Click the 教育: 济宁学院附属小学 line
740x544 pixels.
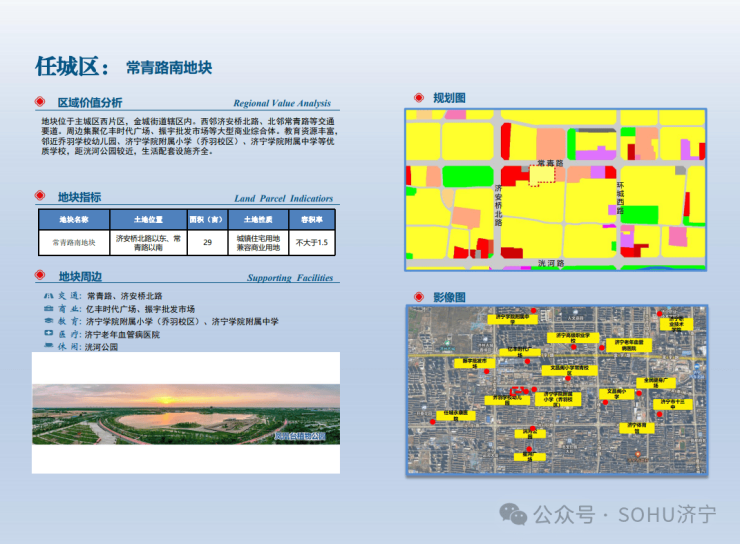click(161, 321)
